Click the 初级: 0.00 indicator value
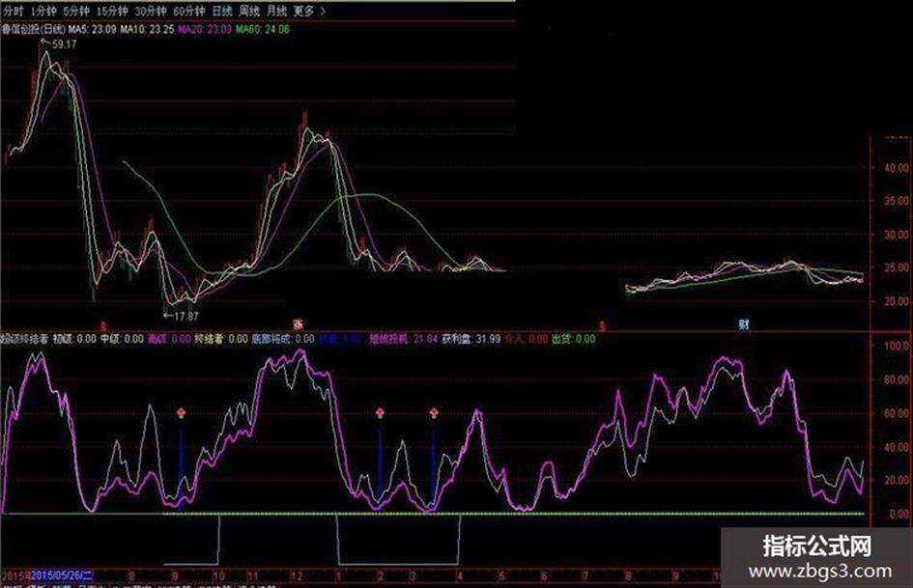The height and width of the screenshot is (588, 913). tap(74, 338)
